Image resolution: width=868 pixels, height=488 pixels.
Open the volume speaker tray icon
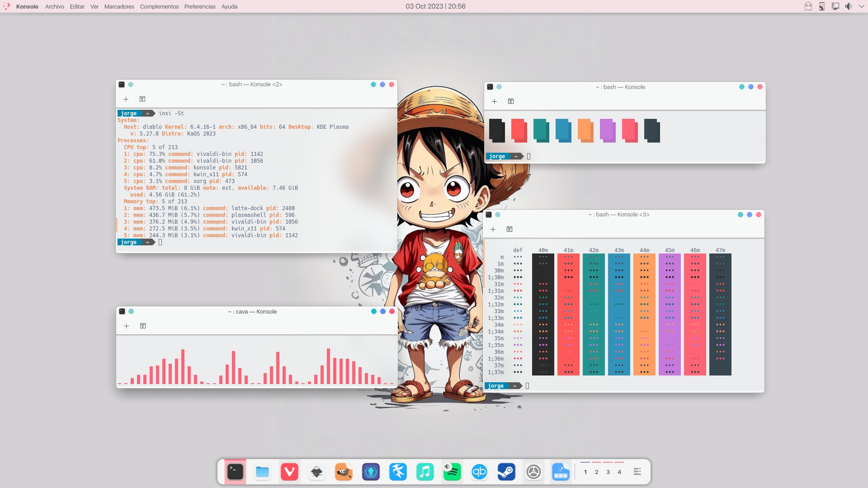[849, 6]
